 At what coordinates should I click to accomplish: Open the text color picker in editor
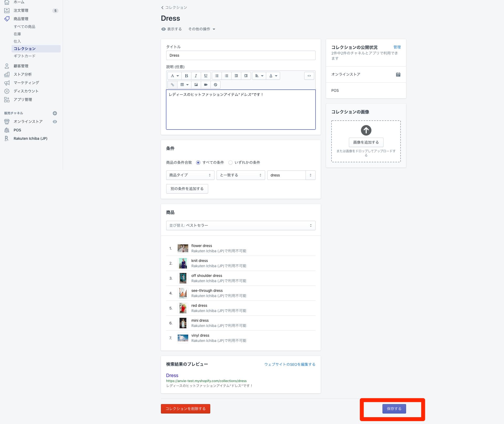click(273, 76)
